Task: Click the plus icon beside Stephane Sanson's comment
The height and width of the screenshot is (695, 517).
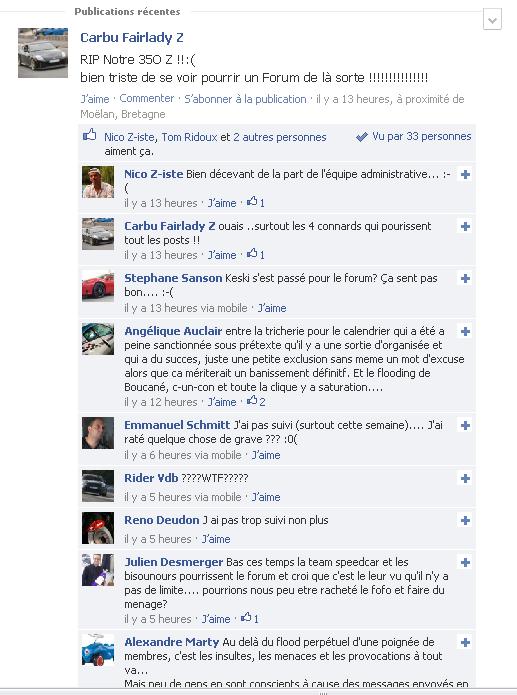Action: click(465, 279)
